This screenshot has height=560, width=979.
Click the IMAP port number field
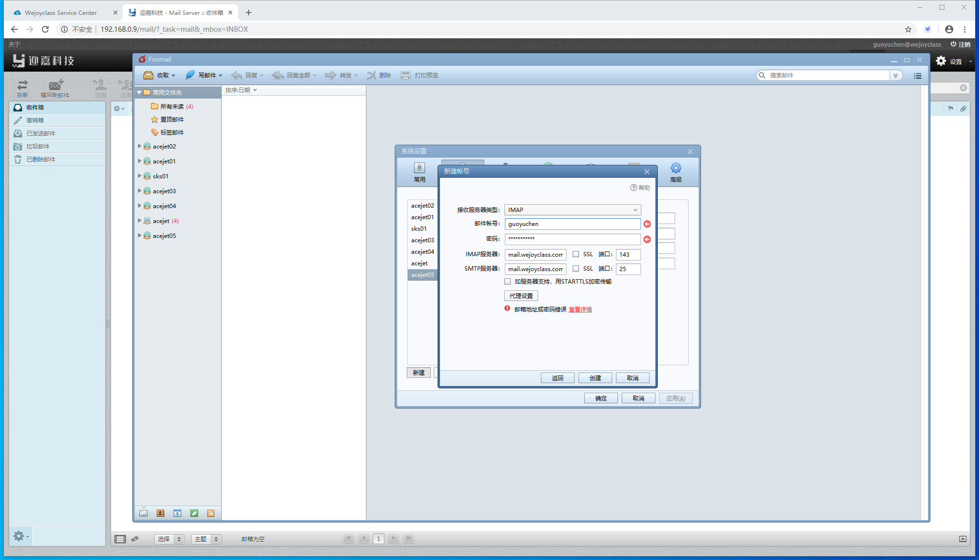[x=628, y=255]
